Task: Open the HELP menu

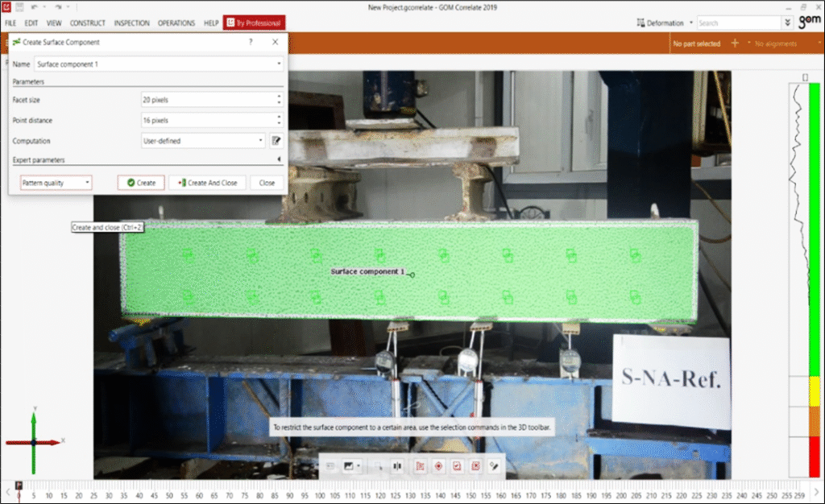Action: (x=211, y=23)
